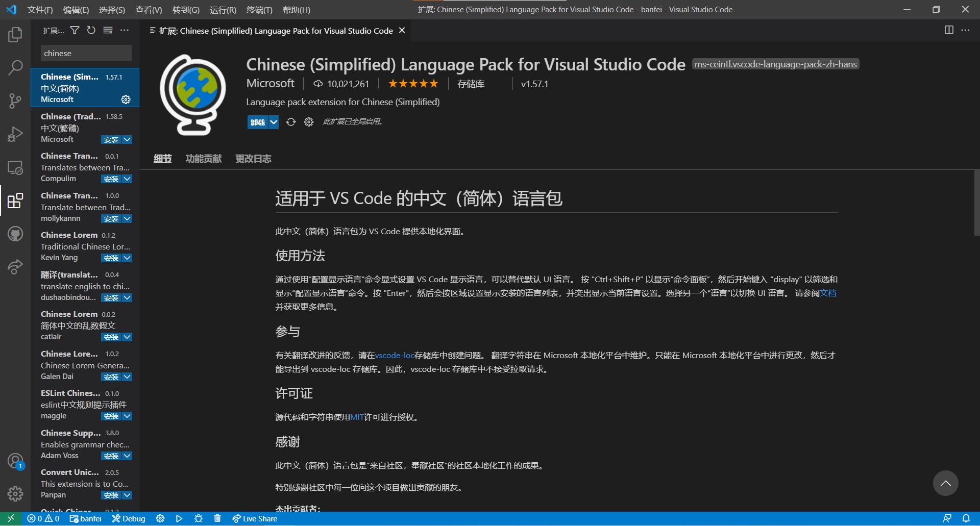980x526 pixels.
Task: Select the 细节 tab
Action: 163,159
